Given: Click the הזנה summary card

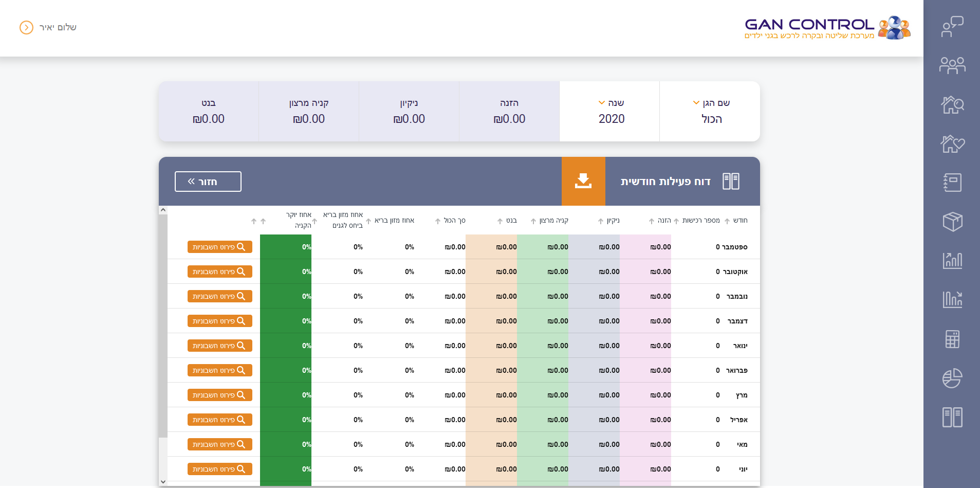Looking at the screenshot, I should (x=509, y=111).
